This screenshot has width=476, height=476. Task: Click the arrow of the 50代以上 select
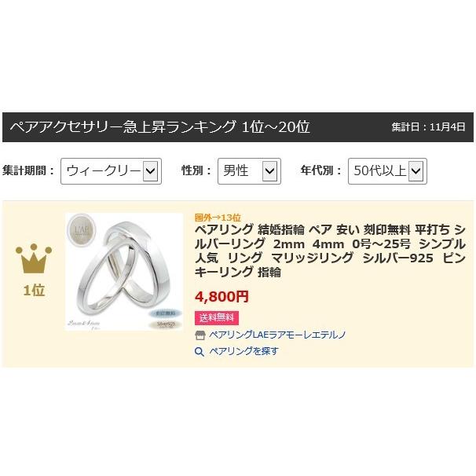(x=416, y=171)
